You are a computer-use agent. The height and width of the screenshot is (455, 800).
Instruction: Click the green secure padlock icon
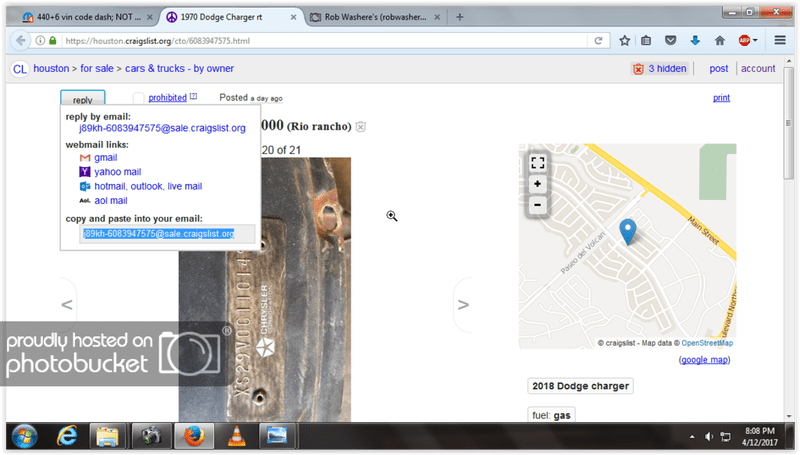click(53, 40)
